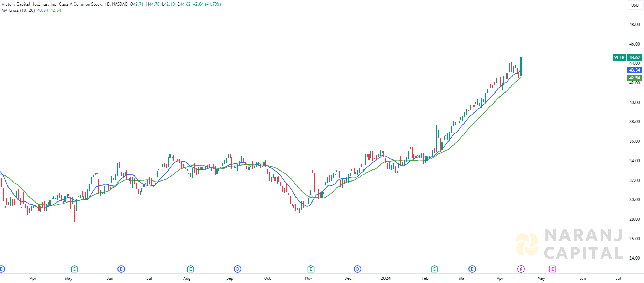The height and width of the screenshot is (283, 644).
Task: Click the Feb label on time axis
Action: coord(425,278)
